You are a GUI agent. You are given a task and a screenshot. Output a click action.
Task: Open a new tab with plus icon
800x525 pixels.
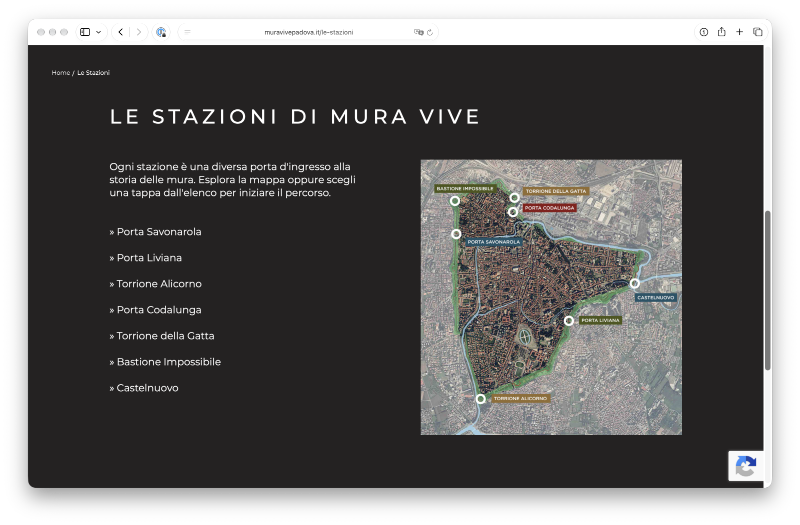pos(739,32)
